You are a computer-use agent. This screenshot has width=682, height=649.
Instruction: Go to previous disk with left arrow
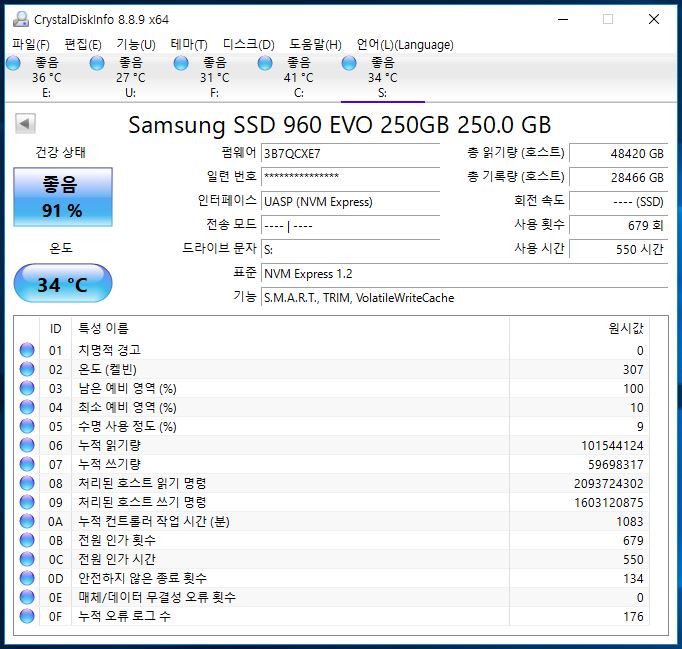pyautogui.click(x=25, y=124)
